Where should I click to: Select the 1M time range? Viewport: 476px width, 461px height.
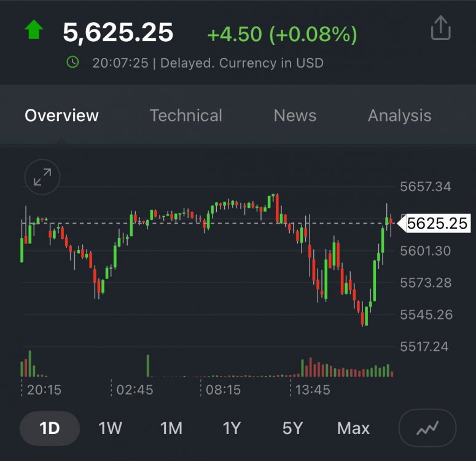[171, 428]
